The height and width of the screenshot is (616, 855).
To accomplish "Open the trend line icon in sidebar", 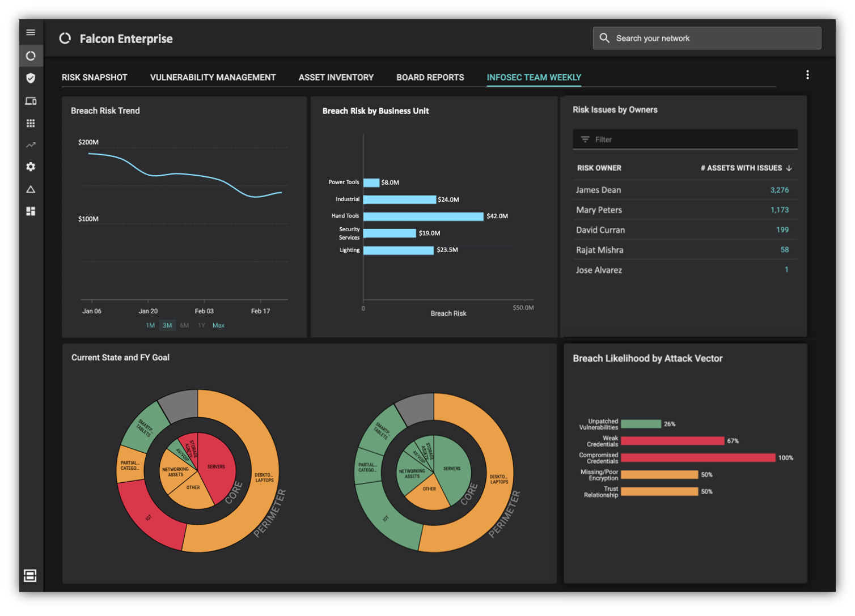I will tap(31, 145).
